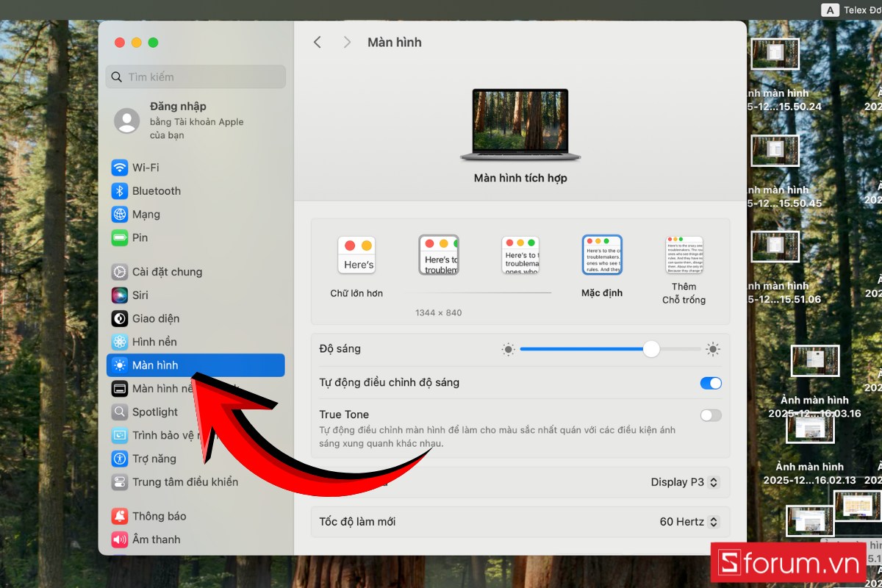Open the Pin battery settings icon

[120, 238]
